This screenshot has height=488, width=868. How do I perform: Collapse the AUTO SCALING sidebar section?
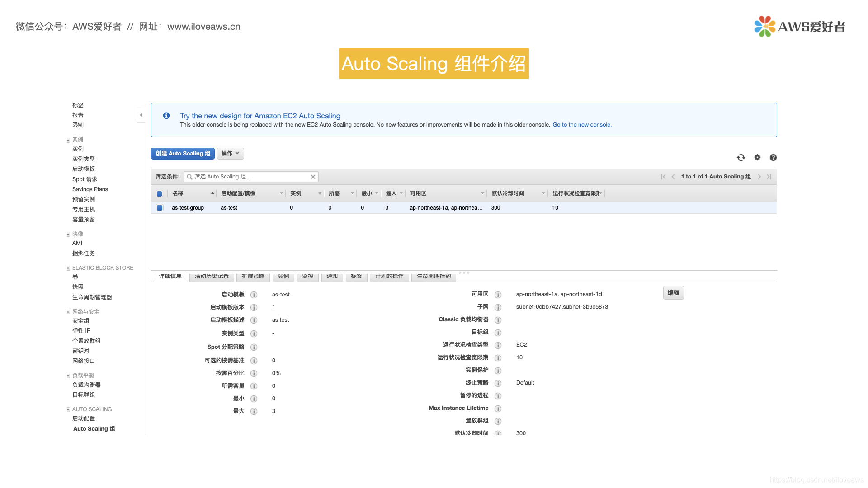point(68,410)
